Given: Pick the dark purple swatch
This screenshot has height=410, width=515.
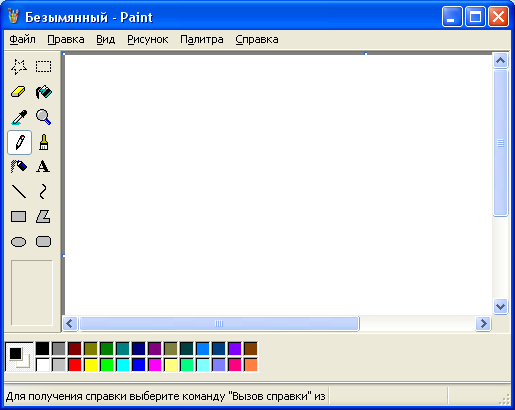Looking at the screenshot, I should click(155, 349).
